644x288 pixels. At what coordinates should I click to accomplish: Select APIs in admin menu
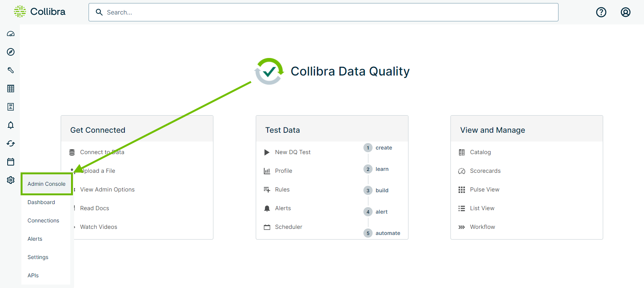coord(33,275)
